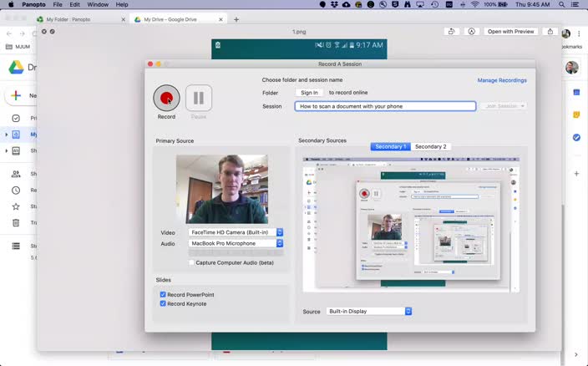Click the Wi-Fi icon in menu bar
Viewport: 588px width, 366px height.
coord(475,5)
